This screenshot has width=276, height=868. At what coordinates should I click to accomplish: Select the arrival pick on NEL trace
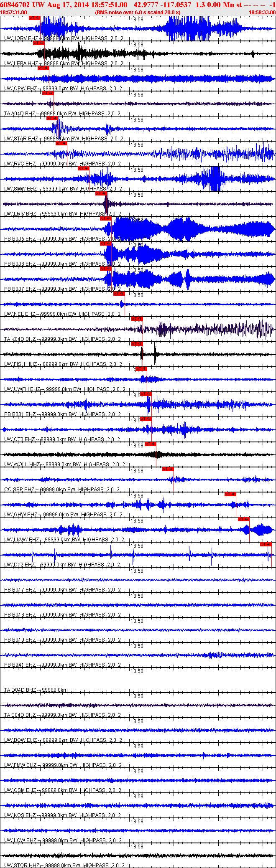119,294
